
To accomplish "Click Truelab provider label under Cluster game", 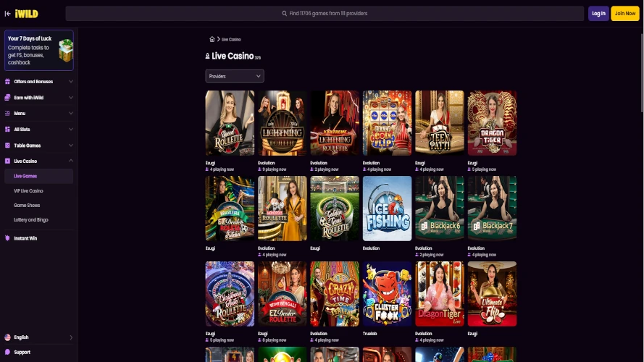I will coord(369,334).
